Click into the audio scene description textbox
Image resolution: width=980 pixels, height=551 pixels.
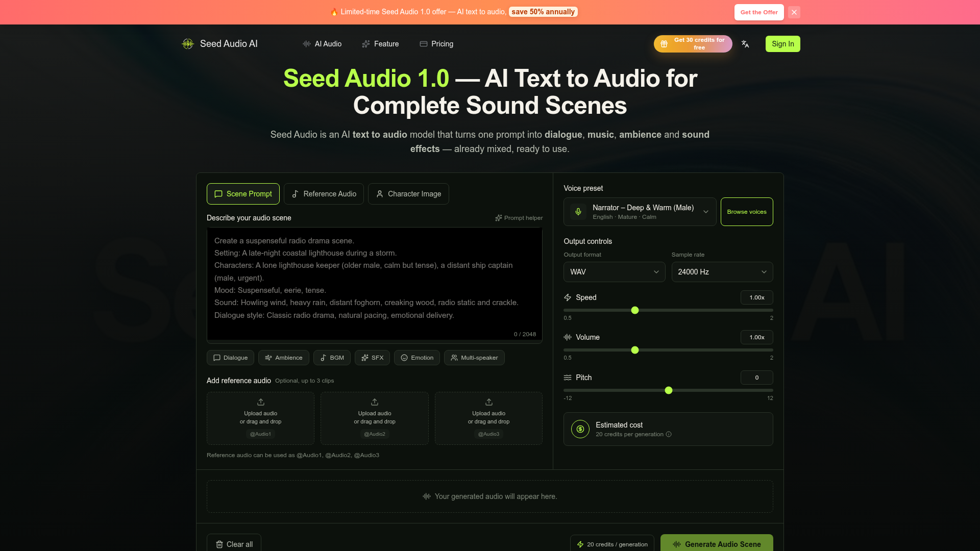click(x=375, y=285)
